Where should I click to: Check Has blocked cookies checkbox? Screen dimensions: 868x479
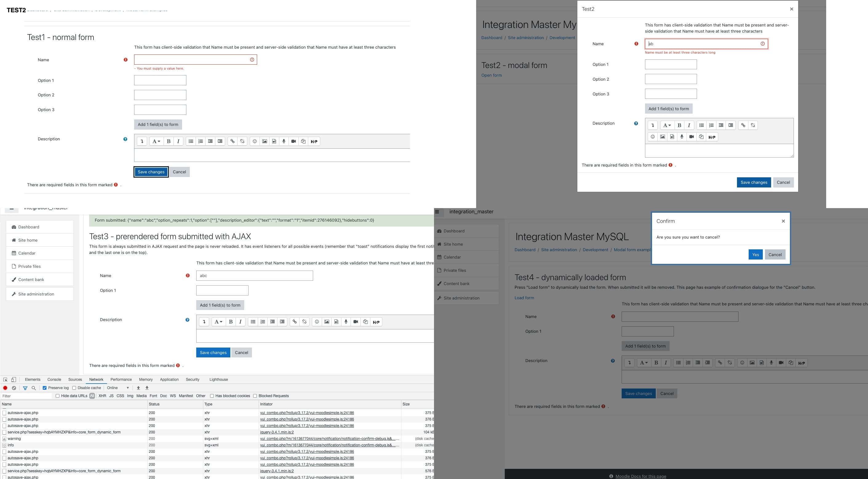(x=212, y=396)
